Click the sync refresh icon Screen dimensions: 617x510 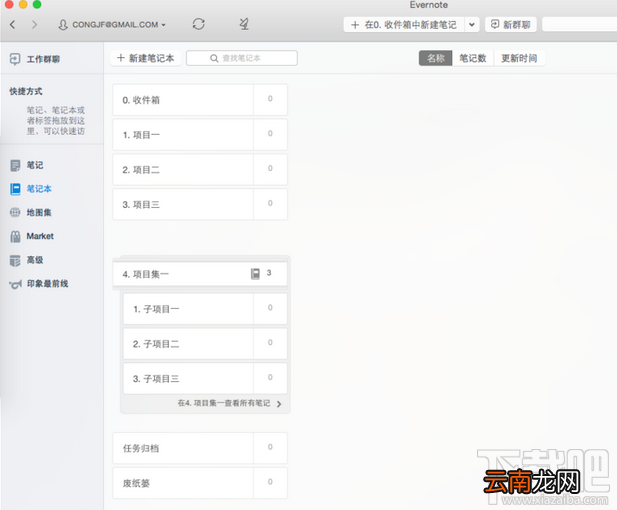click(198, 24)
